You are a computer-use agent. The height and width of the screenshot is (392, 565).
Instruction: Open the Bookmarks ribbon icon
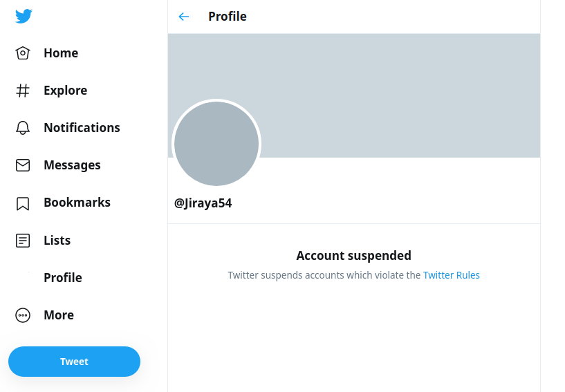23,203
